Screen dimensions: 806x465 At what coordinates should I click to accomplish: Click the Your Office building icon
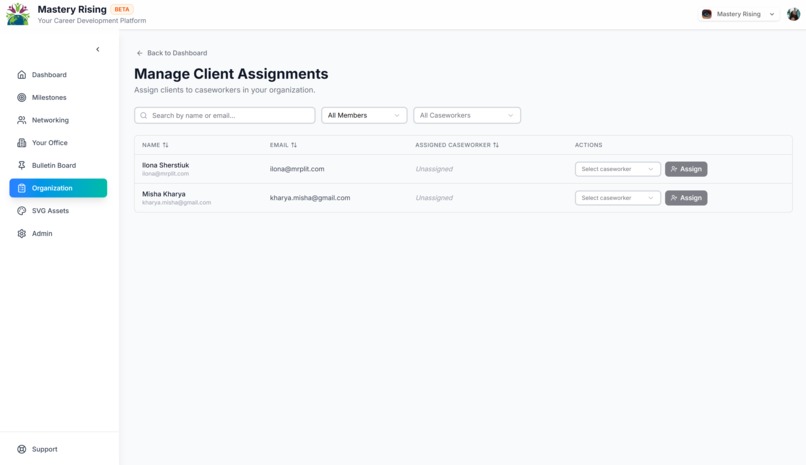click(x=22, y=142)
